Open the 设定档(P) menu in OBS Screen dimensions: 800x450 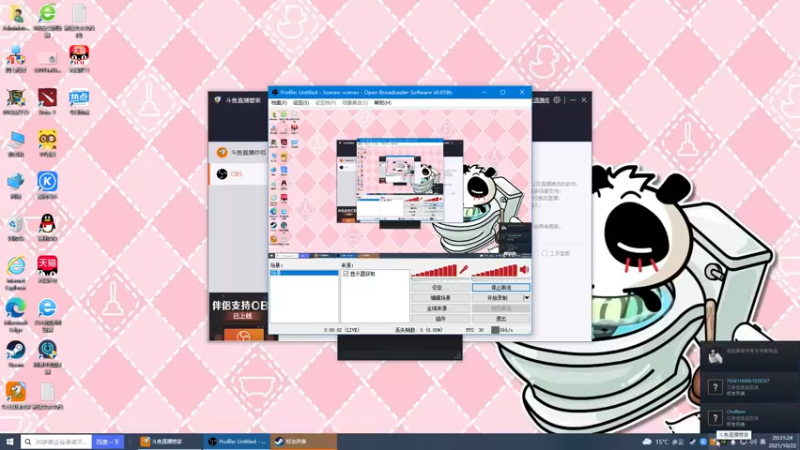click(326, 103)
